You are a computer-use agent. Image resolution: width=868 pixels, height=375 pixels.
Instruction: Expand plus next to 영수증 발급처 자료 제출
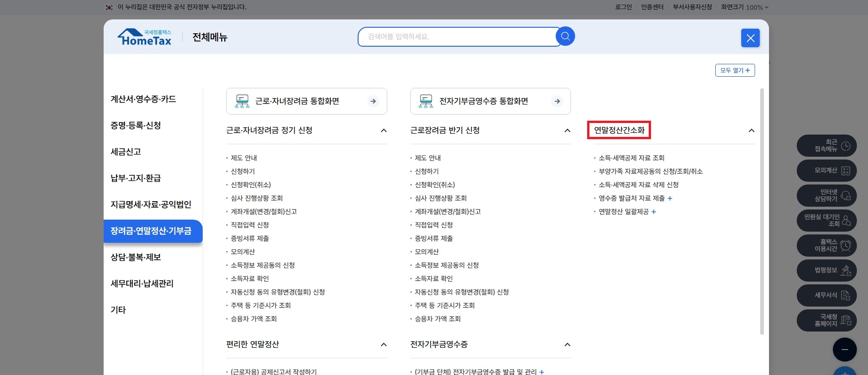pyautogui.click(x=670, y=198)
